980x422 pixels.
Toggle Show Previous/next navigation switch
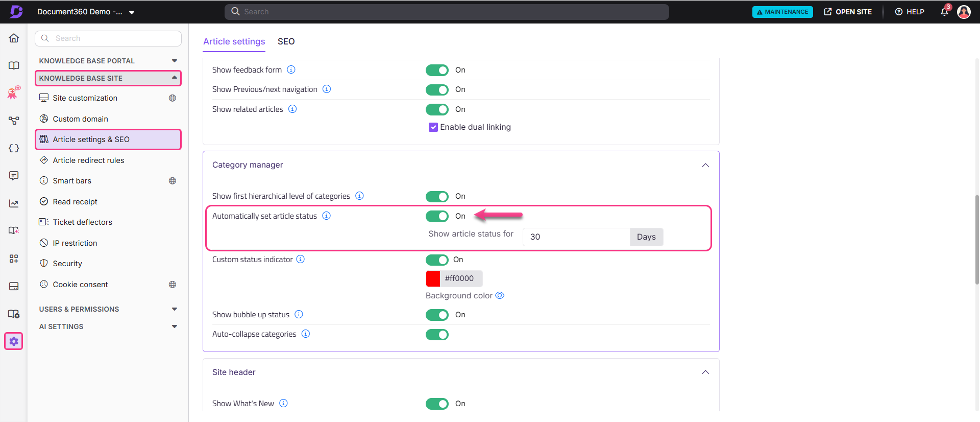tap(437, 89)
